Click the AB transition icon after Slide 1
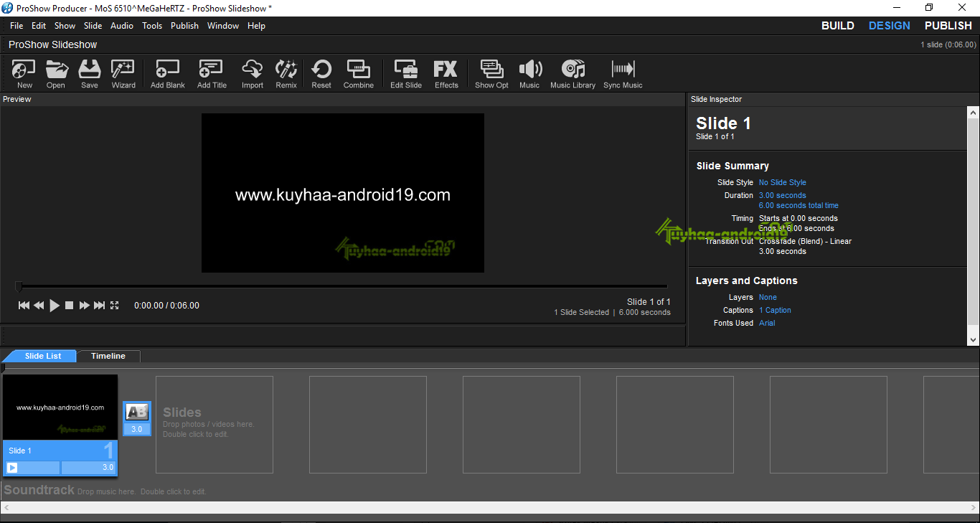Screen dimensions: 980x523 (137, 412)
